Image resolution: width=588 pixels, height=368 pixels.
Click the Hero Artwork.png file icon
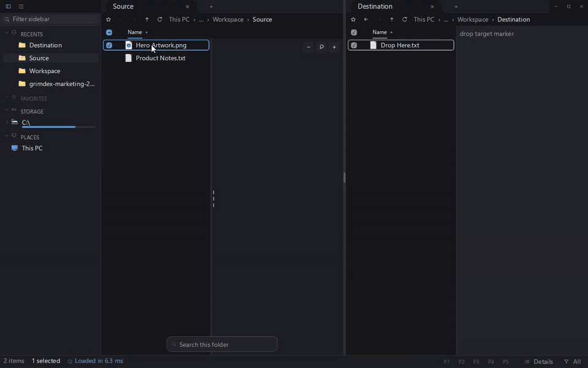point(129,45)
